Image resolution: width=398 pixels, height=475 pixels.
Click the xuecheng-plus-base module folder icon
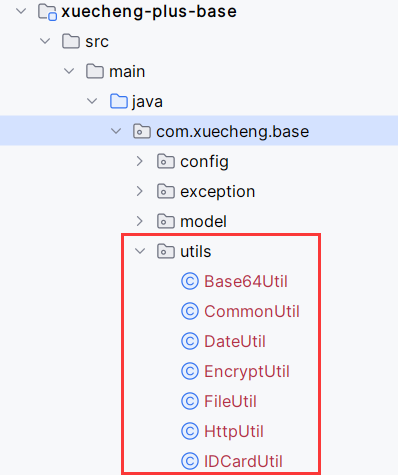(47, 12)
